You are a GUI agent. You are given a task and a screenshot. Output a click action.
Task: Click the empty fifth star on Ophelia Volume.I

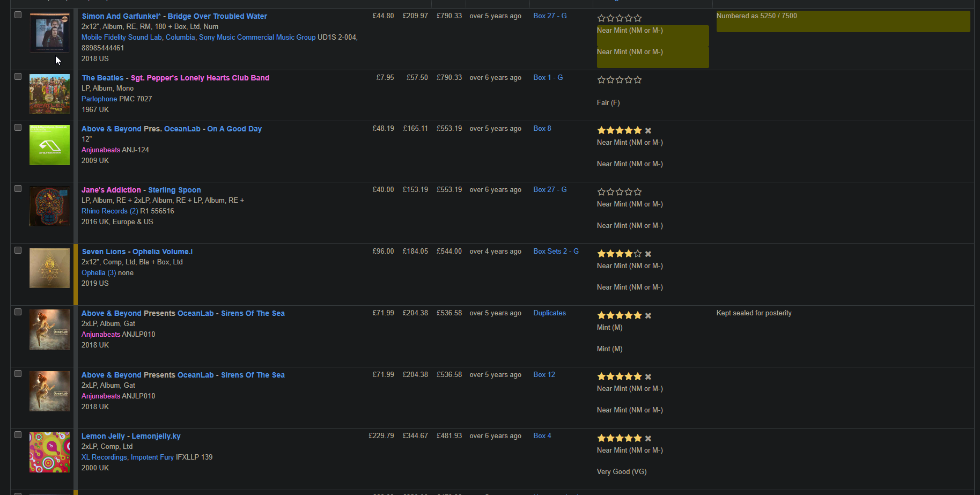click(x=638, y=254)
